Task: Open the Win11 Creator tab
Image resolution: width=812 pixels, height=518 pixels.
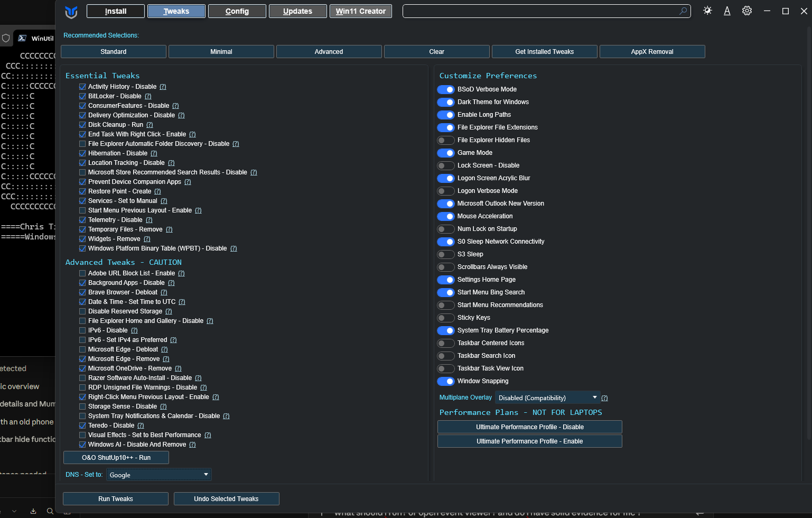Action: coord(361,11)
